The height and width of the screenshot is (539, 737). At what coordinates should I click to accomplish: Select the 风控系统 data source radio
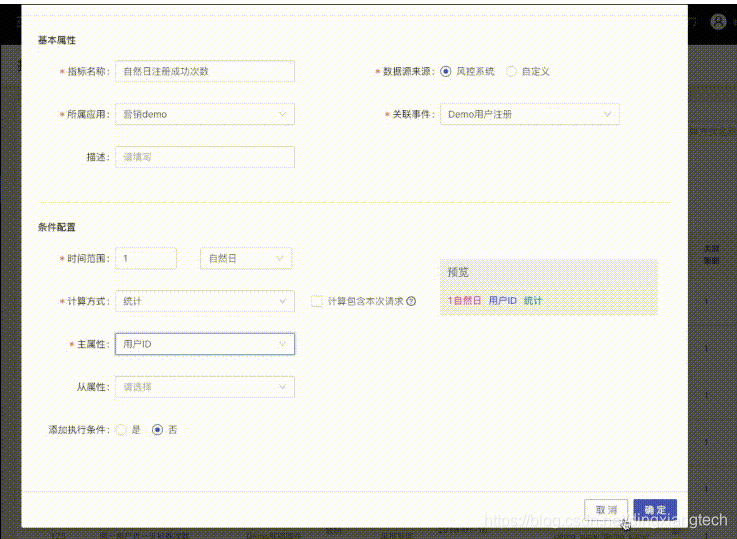click(x=446, y=71)
